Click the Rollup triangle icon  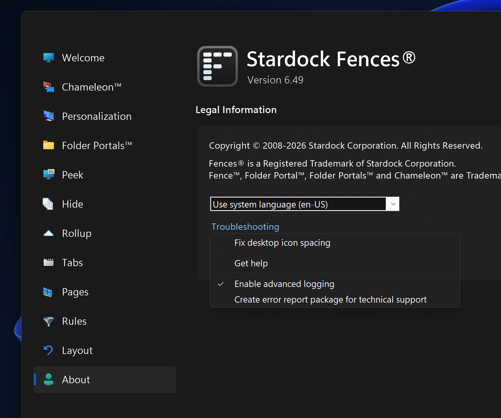click(48, 233)
